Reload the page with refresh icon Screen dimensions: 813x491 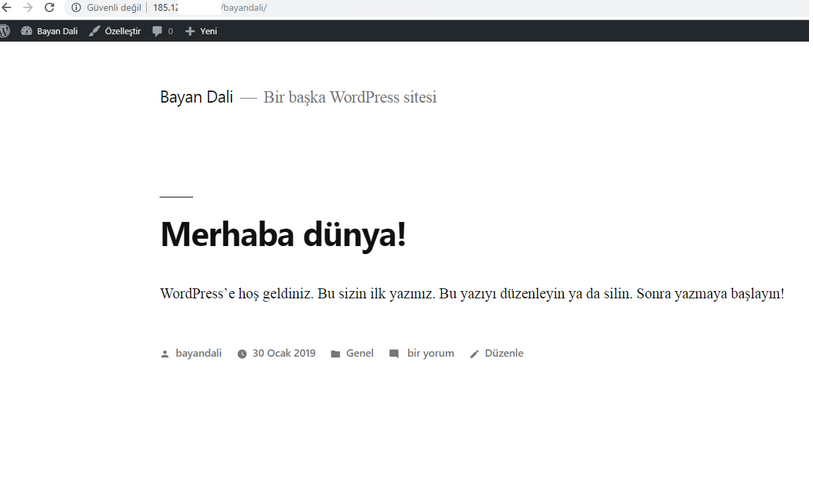(x=49, y=7)
